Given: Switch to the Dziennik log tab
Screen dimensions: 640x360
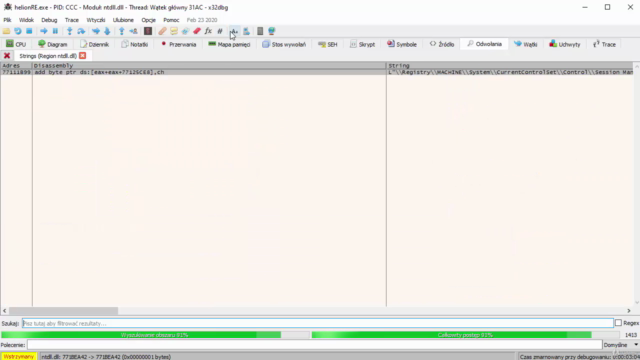Looking at the screenshot, I should click(x=94, y=44).
